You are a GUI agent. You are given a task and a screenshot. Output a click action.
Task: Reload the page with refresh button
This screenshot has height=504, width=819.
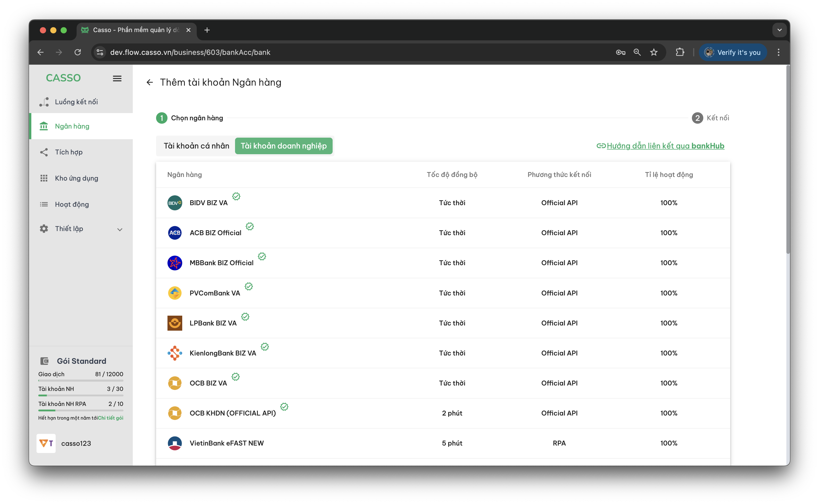pos(78,52)
